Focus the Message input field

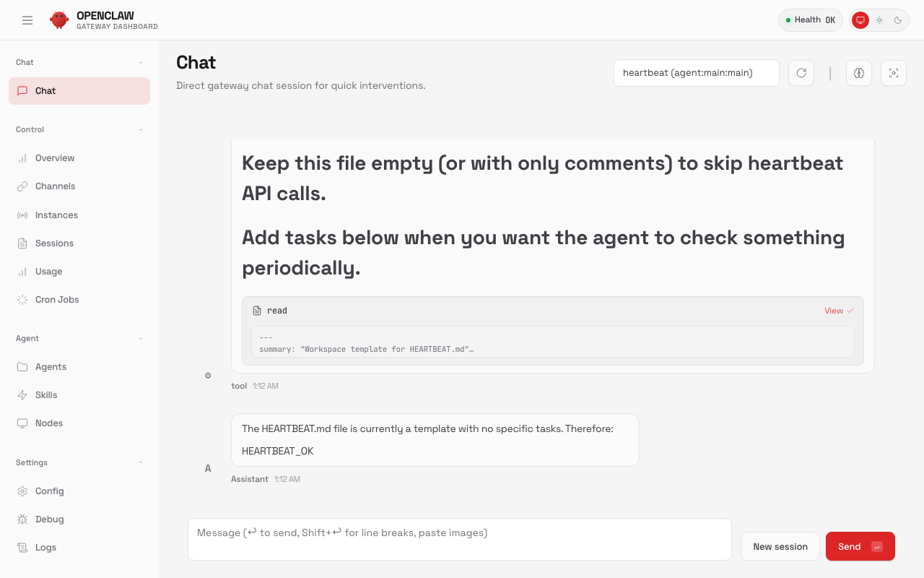(x=459, y=539)
